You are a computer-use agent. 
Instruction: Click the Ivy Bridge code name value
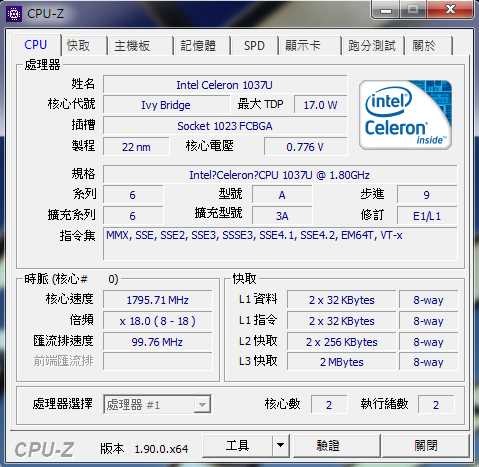166,105
